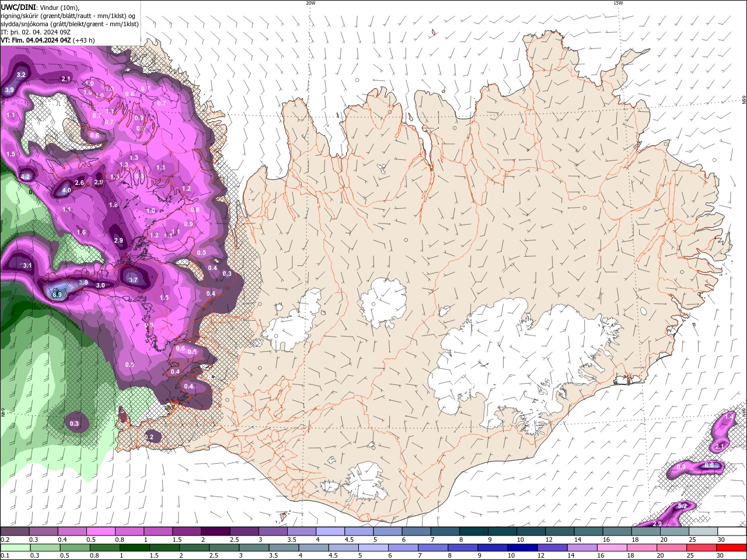
Task: Click the 3.7 precipitation value on the map
Action: pyautogui.click(x=133, y=280)
